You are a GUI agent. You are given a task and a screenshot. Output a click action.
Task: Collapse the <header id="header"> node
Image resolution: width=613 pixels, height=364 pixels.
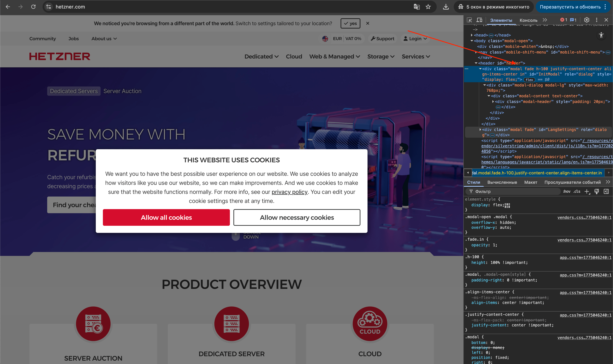coord(476,63)
